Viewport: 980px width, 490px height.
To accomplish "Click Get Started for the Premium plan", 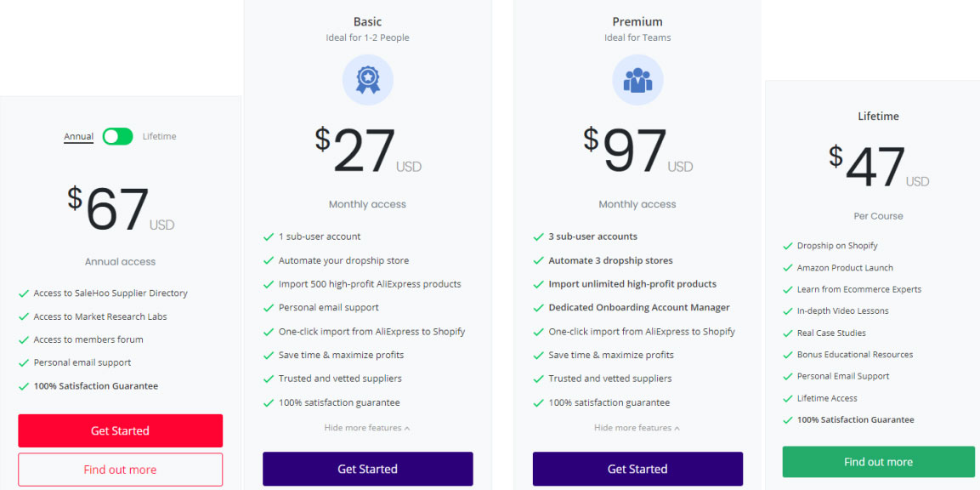I will [x=637, y=469].
